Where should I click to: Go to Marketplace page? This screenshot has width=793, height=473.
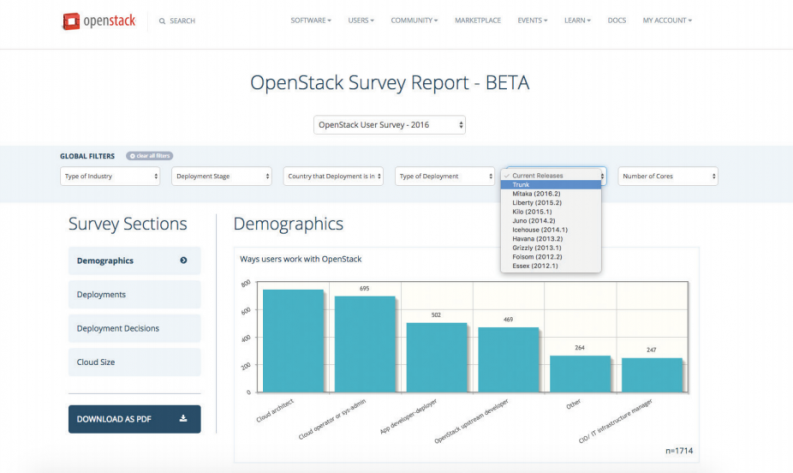[477, 20]
